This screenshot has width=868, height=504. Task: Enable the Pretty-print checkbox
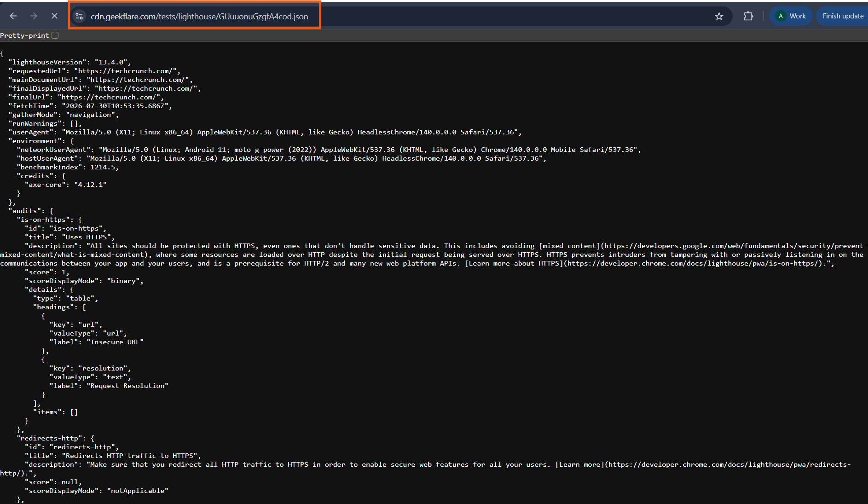click(x=55, y=35)
